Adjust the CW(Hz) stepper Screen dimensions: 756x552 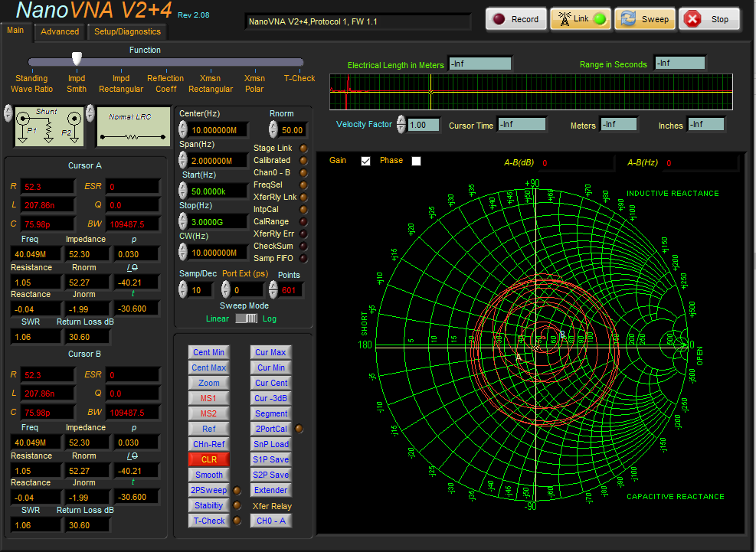pos(183,252)
